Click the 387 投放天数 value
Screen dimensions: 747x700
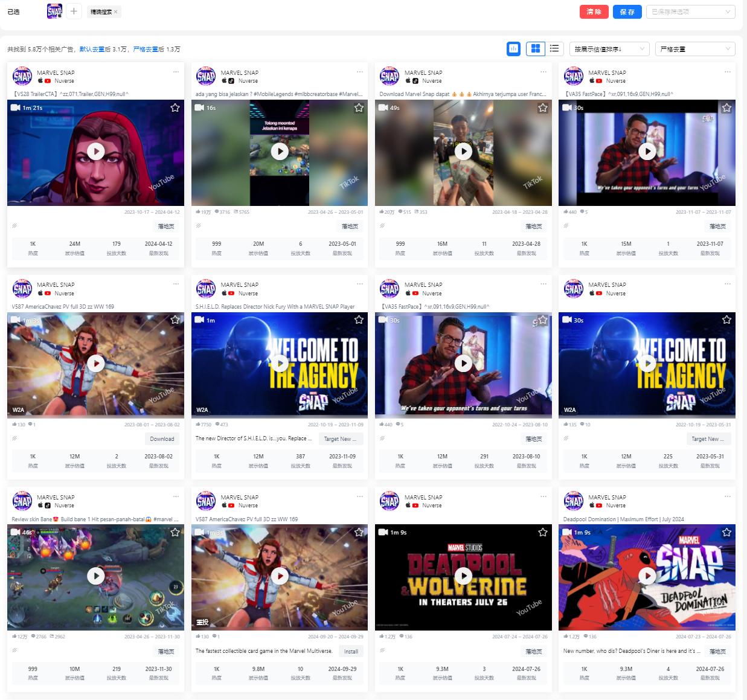point(300,457)
